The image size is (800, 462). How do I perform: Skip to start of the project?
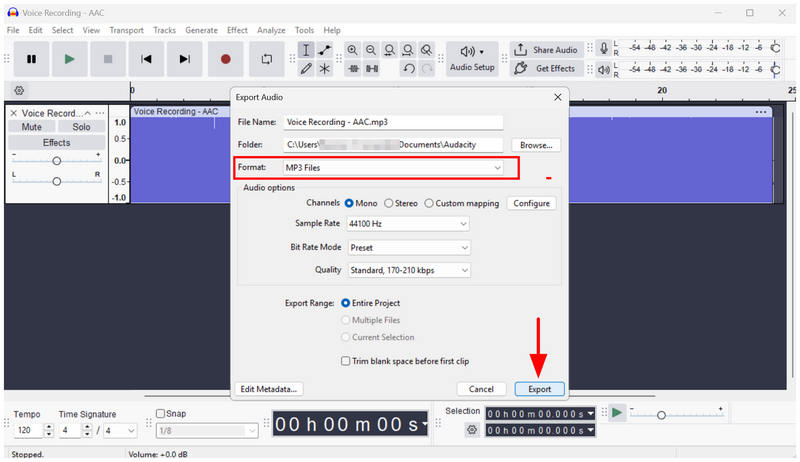pos(146,59)
